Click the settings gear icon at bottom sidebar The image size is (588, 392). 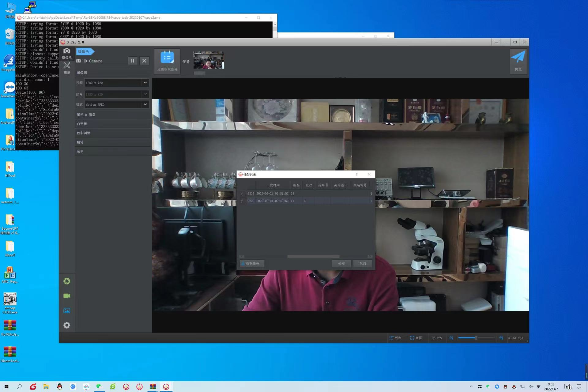point(66,325)
